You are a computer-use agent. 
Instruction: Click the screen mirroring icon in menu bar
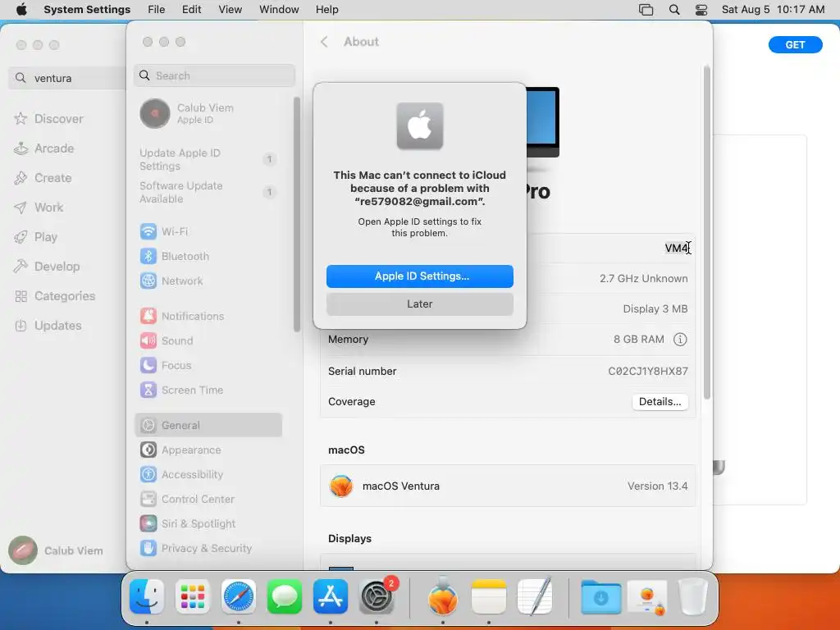646,10
